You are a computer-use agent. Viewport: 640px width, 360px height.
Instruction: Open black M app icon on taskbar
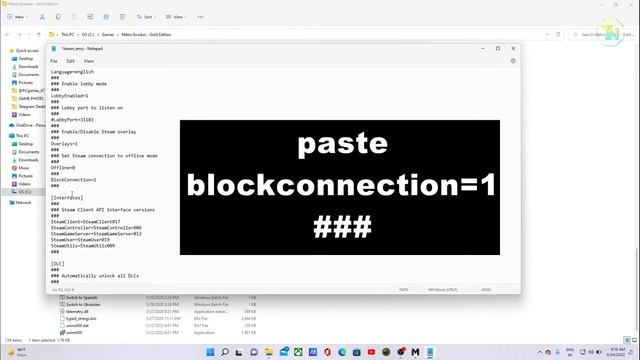[416, 352]
